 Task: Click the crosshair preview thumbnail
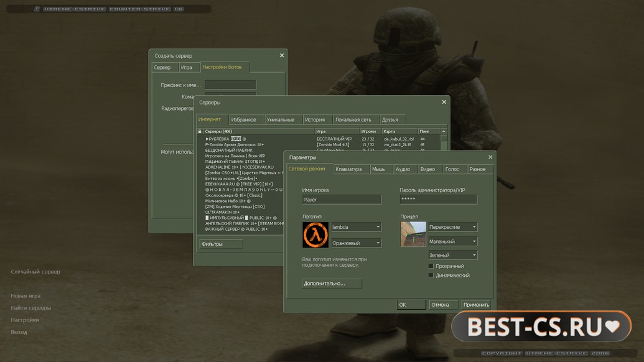413,234
